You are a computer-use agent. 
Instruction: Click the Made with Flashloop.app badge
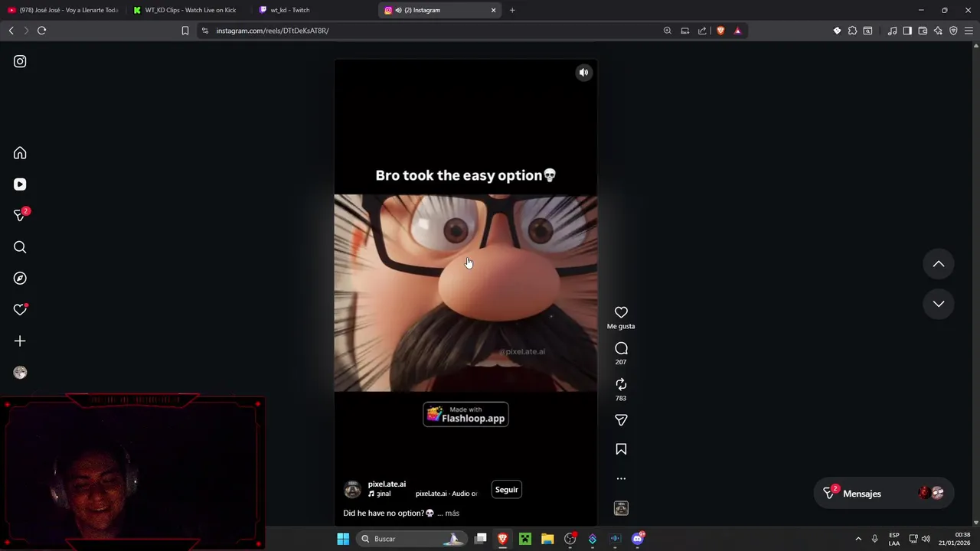pos(465,414)
